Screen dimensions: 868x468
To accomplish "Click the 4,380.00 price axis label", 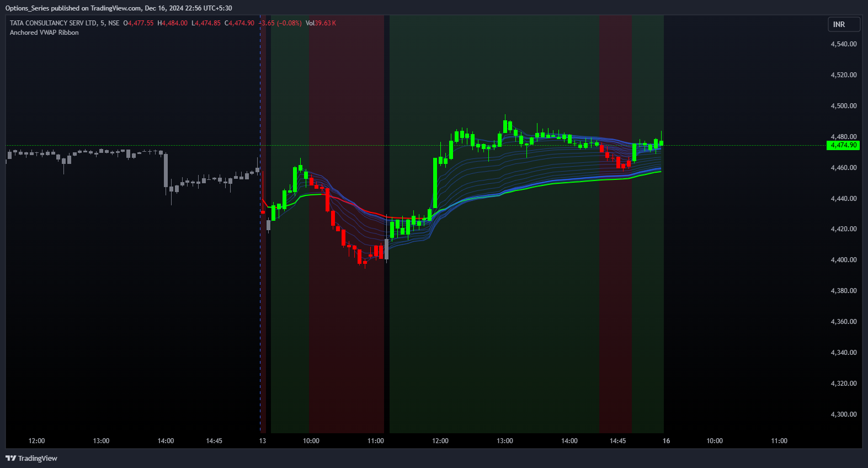I will pos(844,291).
